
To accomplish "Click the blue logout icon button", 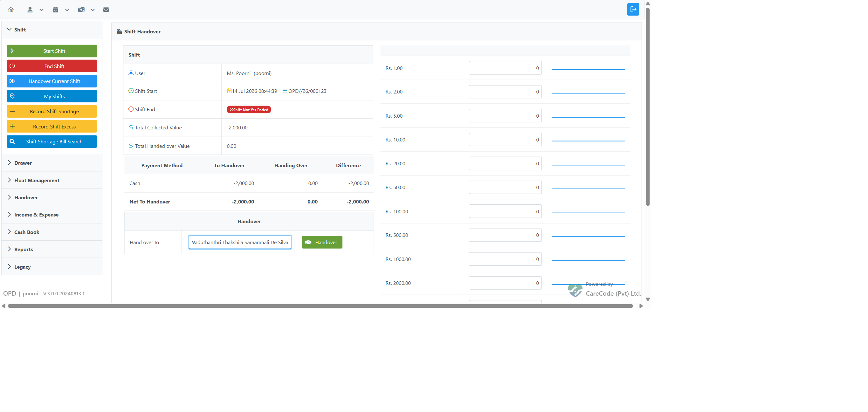I will (633, 10).
